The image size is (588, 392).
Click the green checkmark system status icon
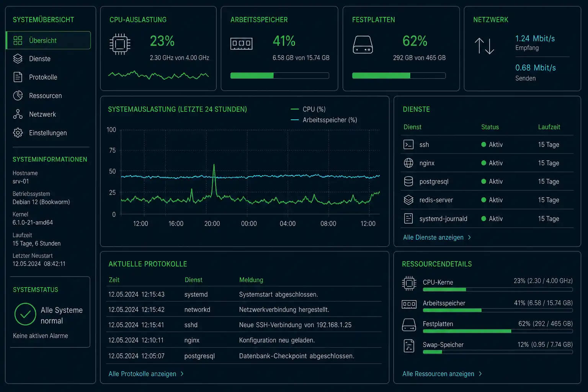tap(25, 314)
